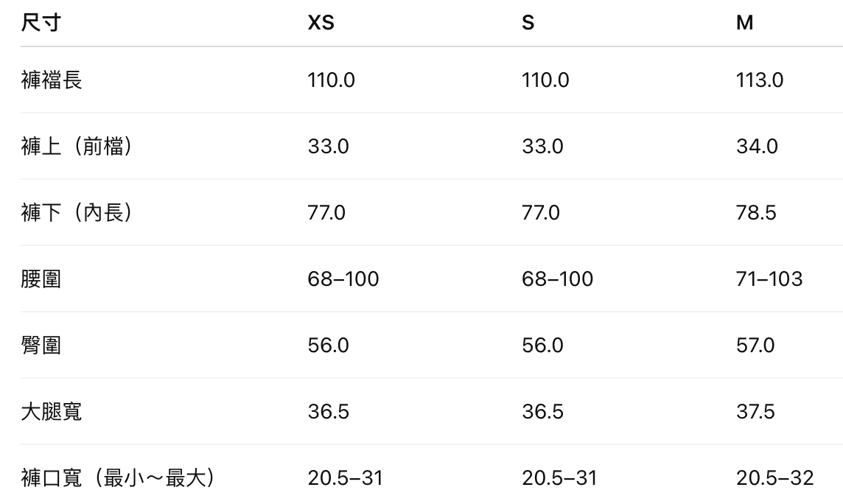Click the 褲口寬（最小～最大）row label
This screenshot has height=504, width=843.
pos(118,477)
